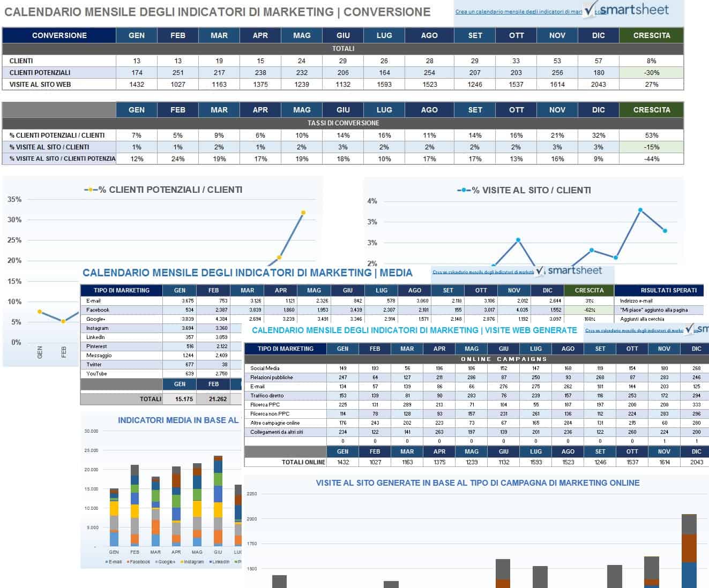This screenshot has height=588, width=709.
Task: Select the TOTALI ONLINE label
Action: (303, 462)
